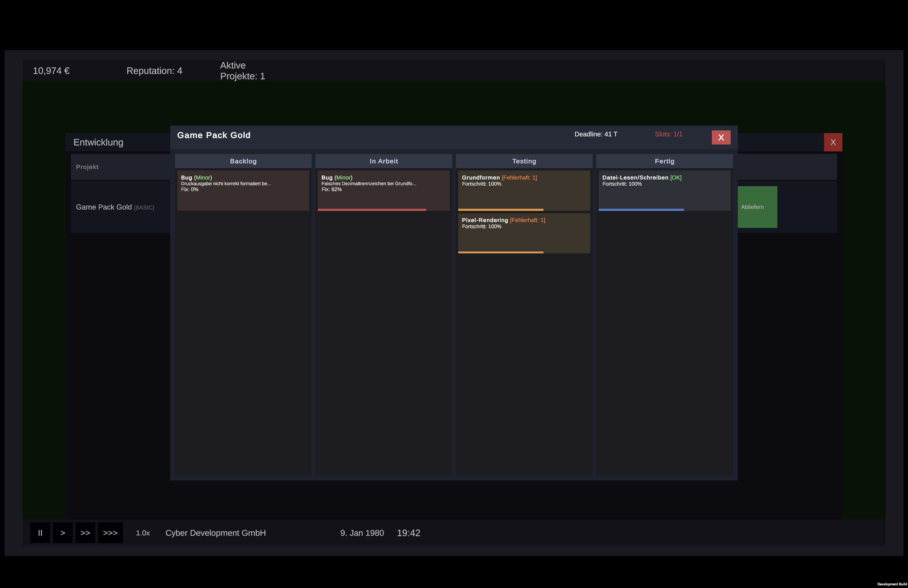Image resolution: width=908 pixels, height=588 pixels.
Task: Click the Deadline: 41 T label
Action: [x=596, y=134]
